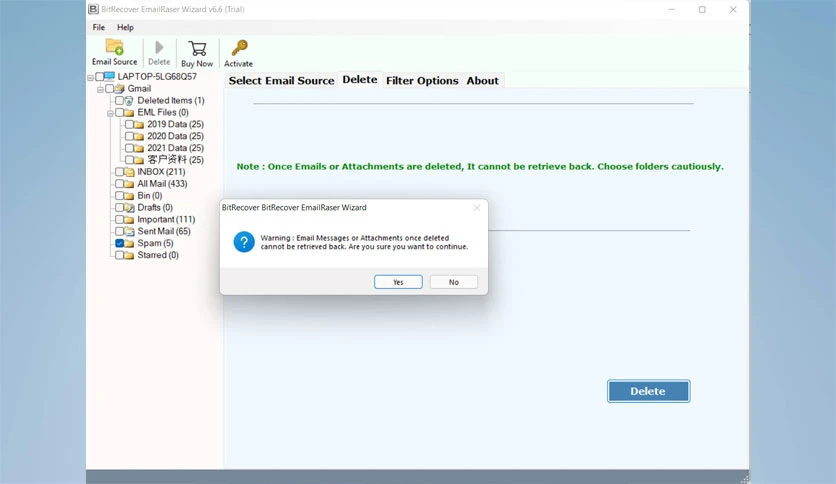Check the 2020 Data checkbox
The image size is (836, 484).
130,136
